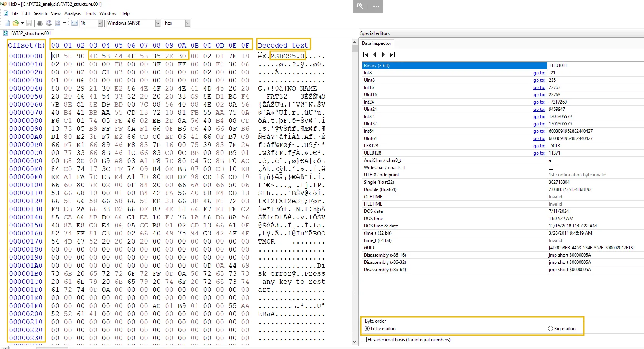This screenshot has width=644, height=349.
Task: Select the Data inspector tab
Action: click(376, 43)
